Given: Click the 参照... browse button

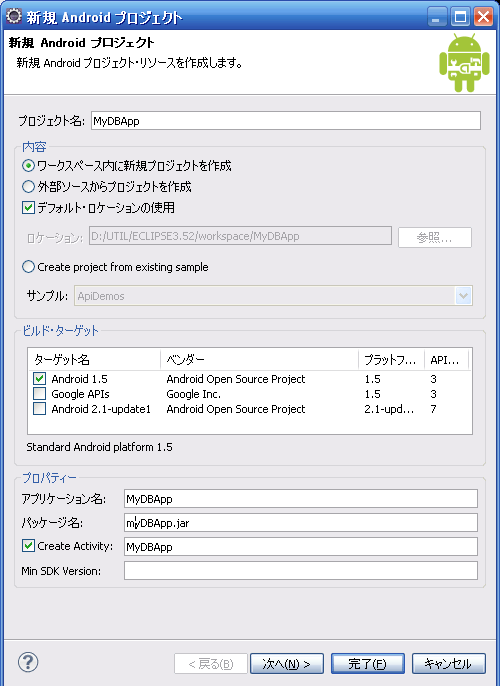Looking at the screenshot, I should tap(434, 237).
